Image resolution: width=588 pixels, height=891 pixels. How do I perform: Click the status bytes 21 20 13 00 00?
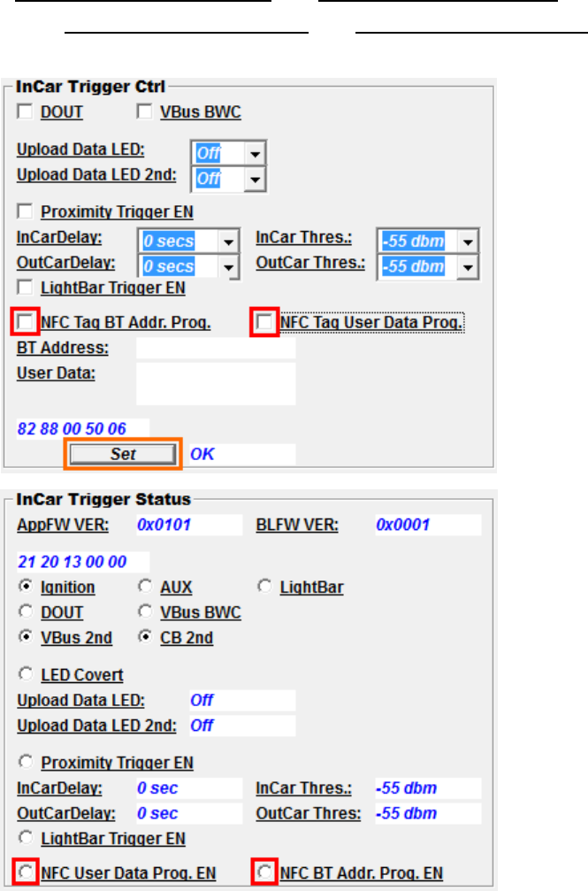(83, 562)
